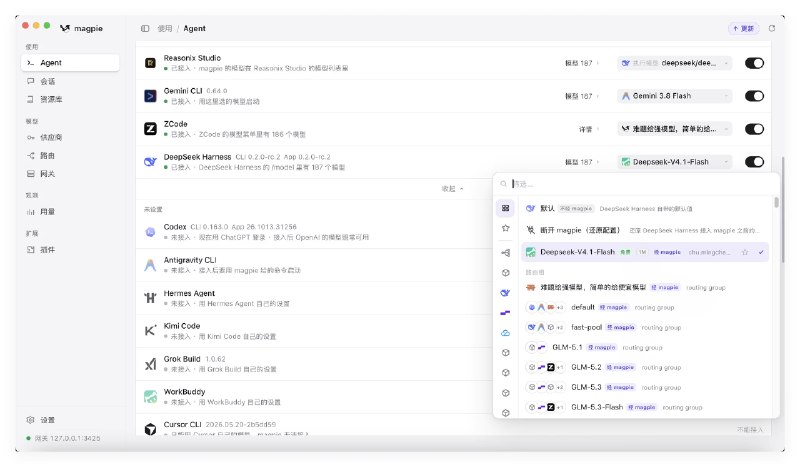Expand 模型 187 for Gemini CLI

(582, 96)
